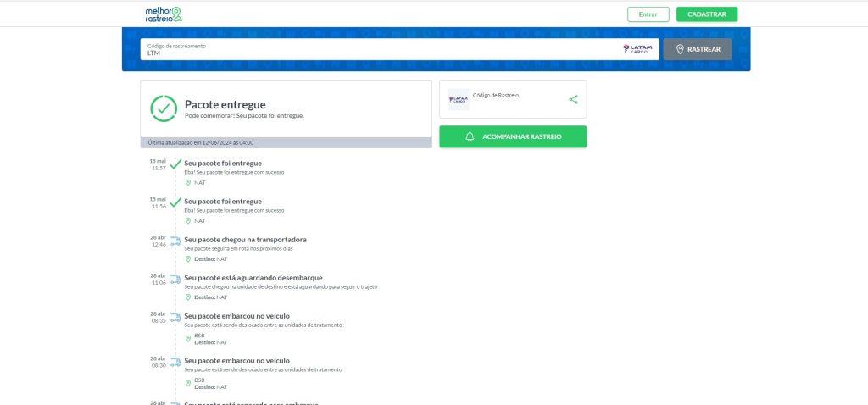Click the location pin of the 11:06 event

tap(187, 297)
